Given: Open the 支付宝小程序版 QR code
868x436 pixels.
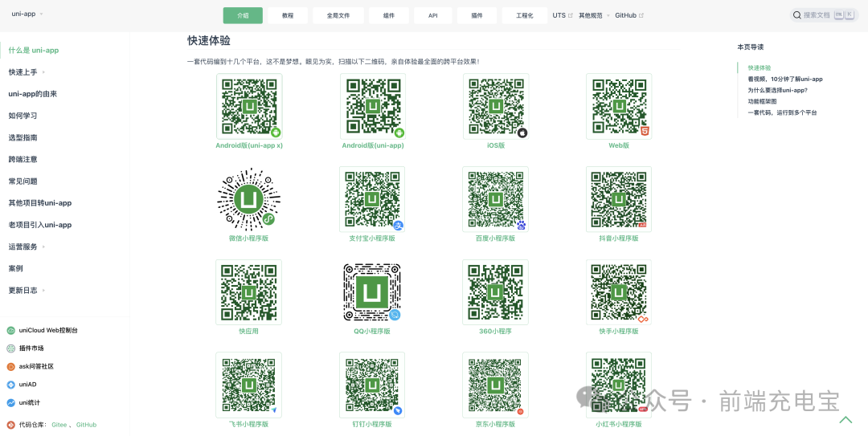Looking at the screenshot, I should click(373, 199).
